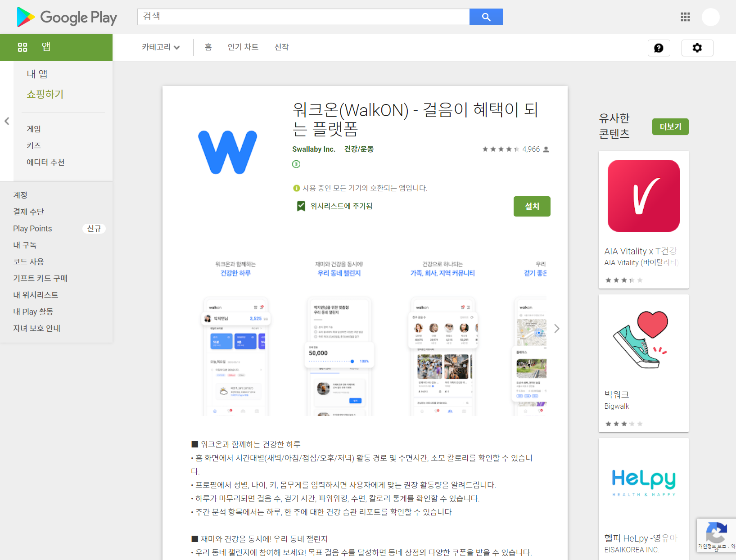Viewport: 736px width, 560px height.
Task: Click the 위시리스트에 추가됨 text
Action: pos(341,206)
